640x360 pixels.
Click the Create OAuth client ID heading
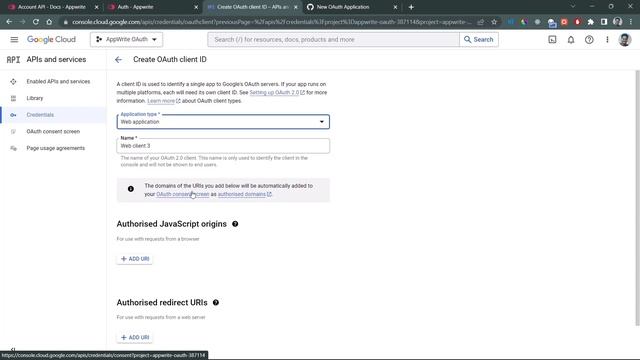click(x=170, y=60)
